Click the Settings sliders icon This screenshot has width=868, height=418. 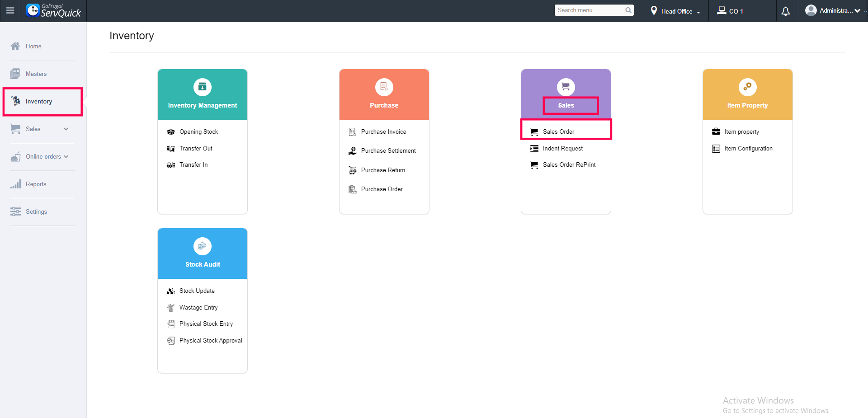point(15,211)
